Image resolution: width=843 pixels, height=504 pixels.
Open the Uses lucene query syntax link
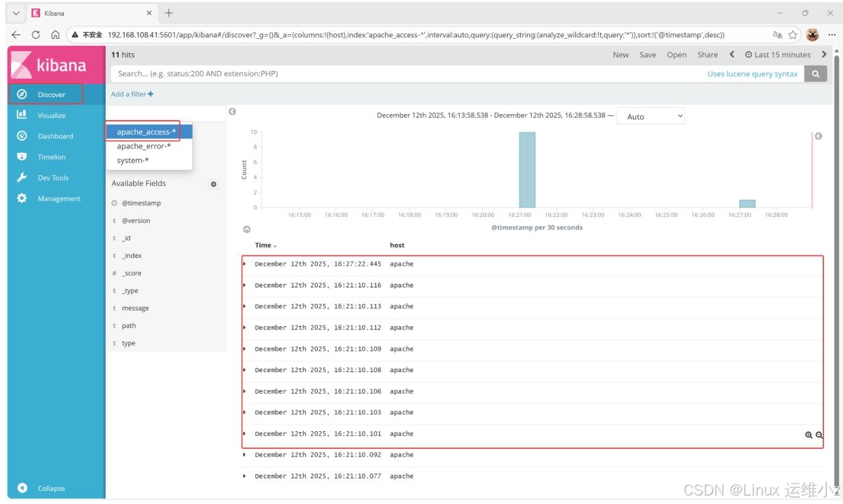click(752, 74)
